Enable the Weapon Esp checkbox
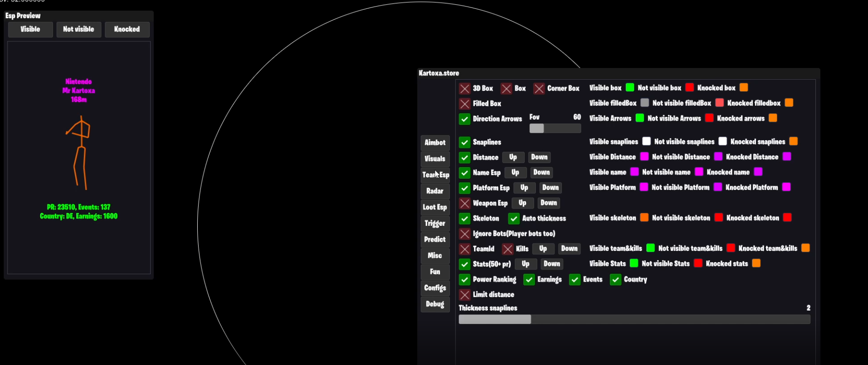 465,203
